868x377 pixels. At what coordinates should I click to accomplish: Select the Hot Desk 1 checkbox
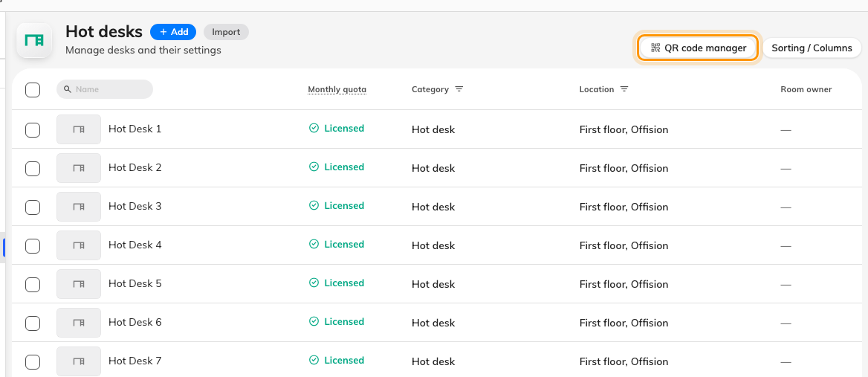point(33,130)
